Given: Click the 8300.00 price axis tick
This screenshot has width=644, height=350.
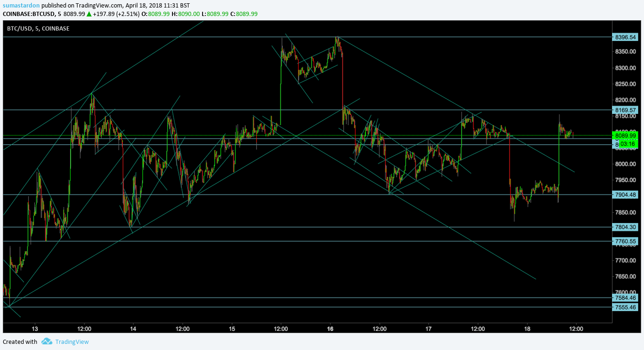Looking at the screenshot, I should (x=625, y=68).
